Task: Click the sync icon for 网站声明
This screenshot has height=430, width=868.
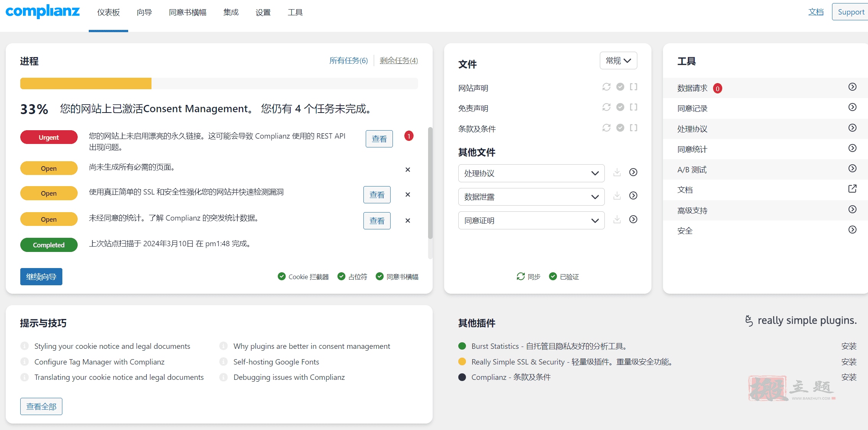Action: coord(606,87)
